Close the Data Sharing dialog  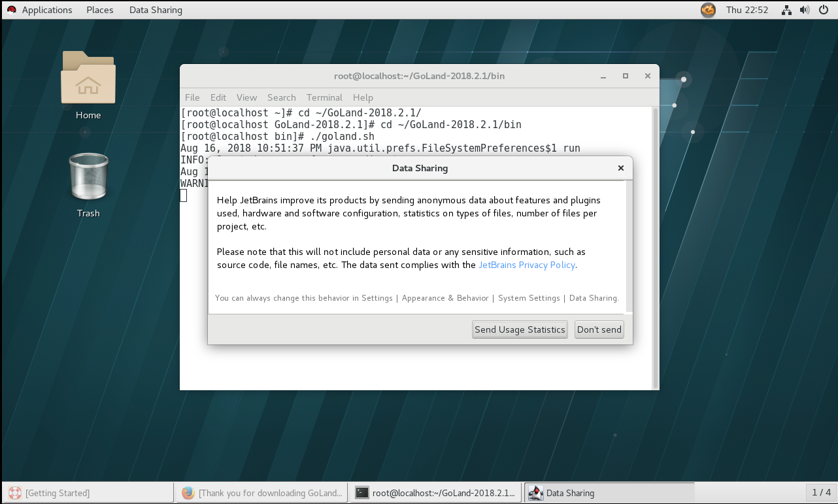click(620, 168)
